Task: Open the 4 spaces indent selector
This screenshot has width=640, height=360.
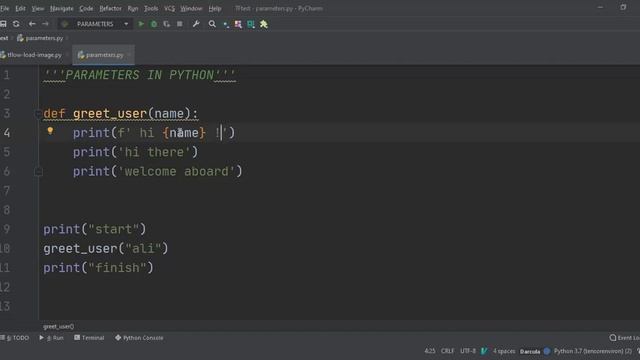Action: coord(504,351)
